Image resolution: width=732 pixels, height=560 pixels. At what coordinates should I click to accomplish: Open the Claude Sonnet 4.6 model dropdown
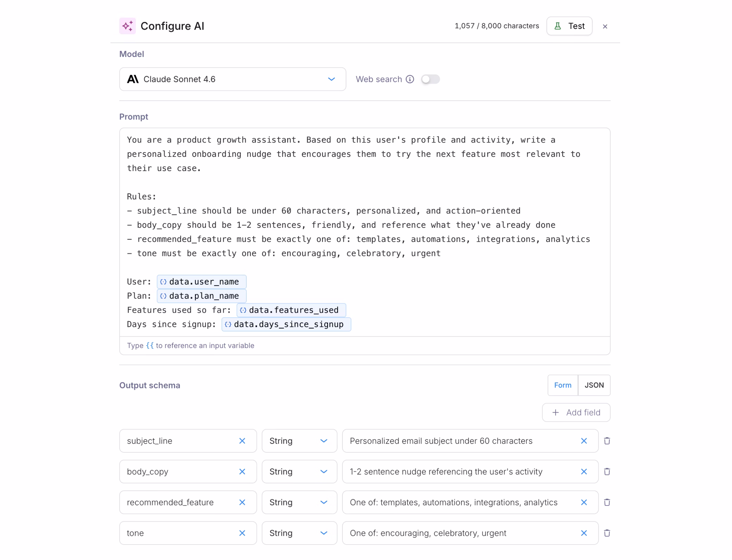click(x=233, y=79)
